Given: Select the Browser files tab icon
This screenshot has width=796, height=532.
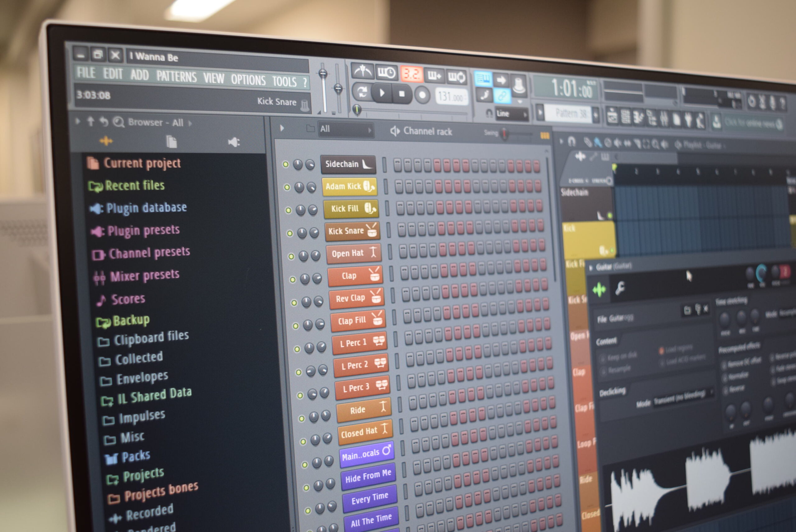Looking at the screenshot, I should [172, 142].
